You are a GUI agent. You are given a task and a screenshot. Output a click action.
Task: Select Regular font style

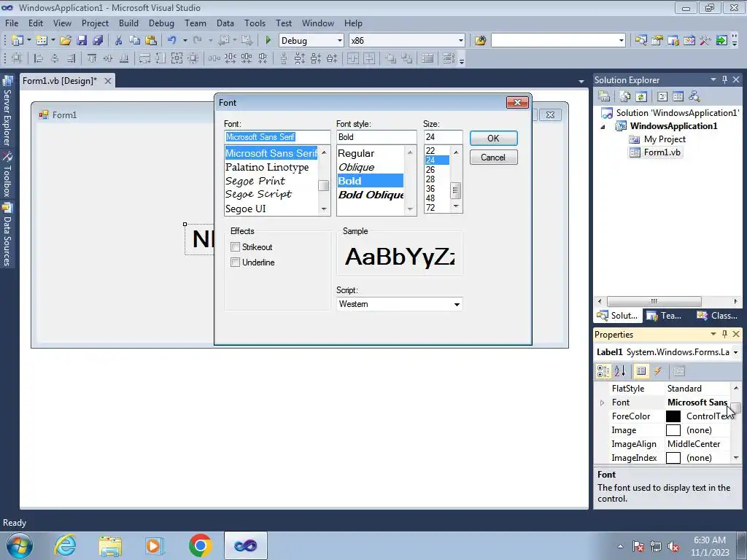371,153
